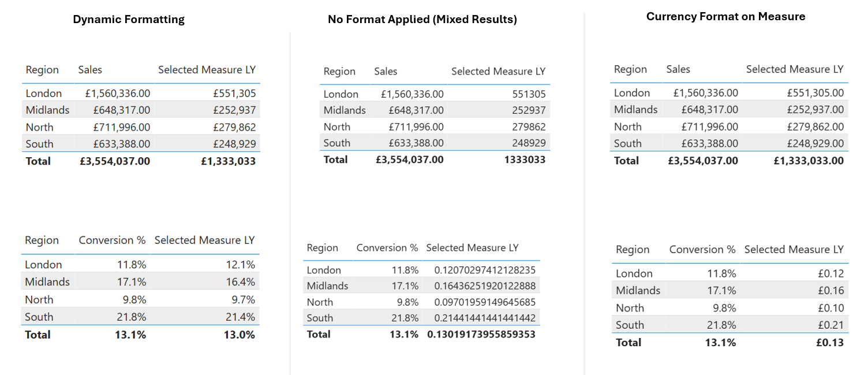Click the Currency Format on Measure title
The image size is (868, 375).
(x=725, y=17)
